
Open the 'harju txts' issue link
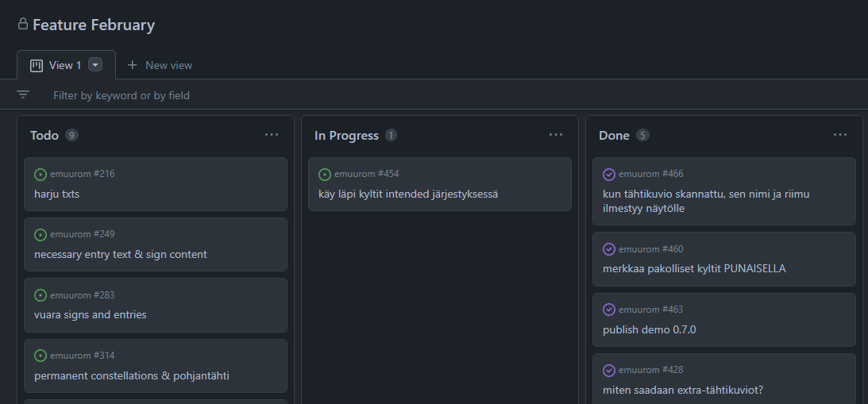point(56,194)
